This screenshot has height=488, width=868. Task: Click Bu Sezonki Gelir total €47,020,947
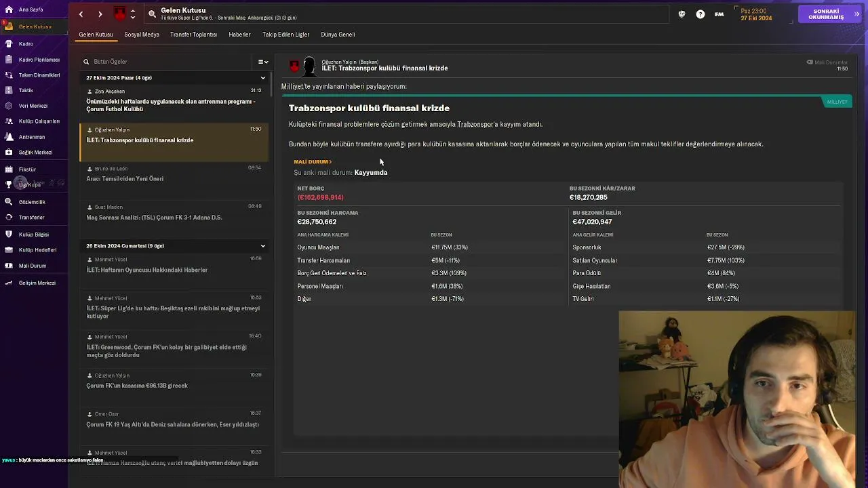(x=592, y=222)
